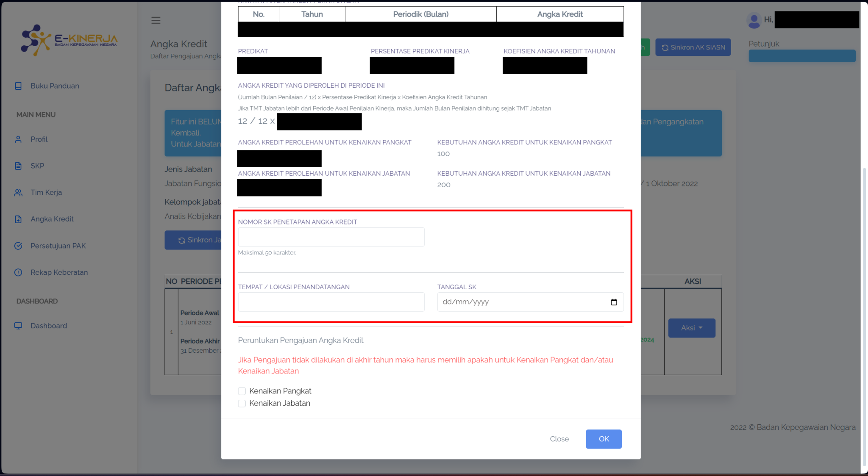Image resolution: width=868 pixels, height=476 pixels.
Task: Click the Close button in dialog
Action: click(559, 439)
